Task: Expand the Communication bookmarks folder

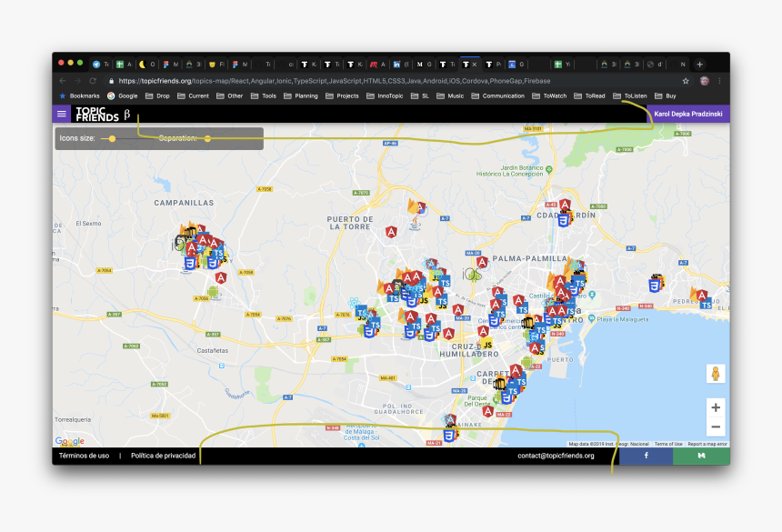Action: point(497,95)
